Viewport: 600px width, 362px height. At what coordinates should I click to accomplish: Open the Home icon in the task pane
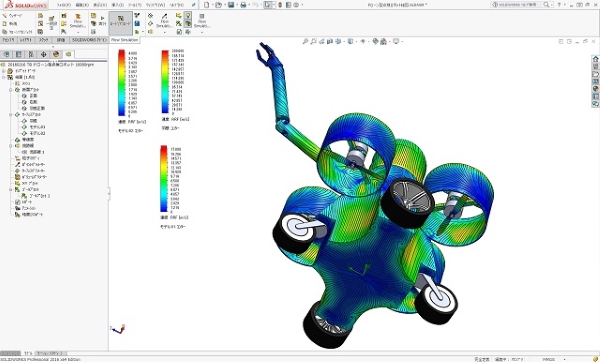click(595, 59)
